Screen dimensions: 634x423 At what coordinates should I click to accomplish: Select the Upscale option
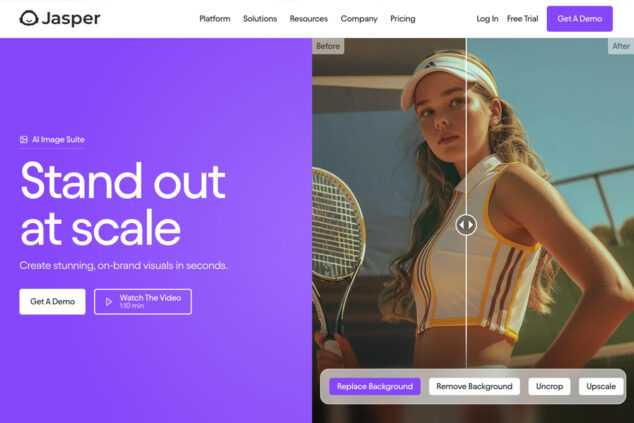[601, 387]
